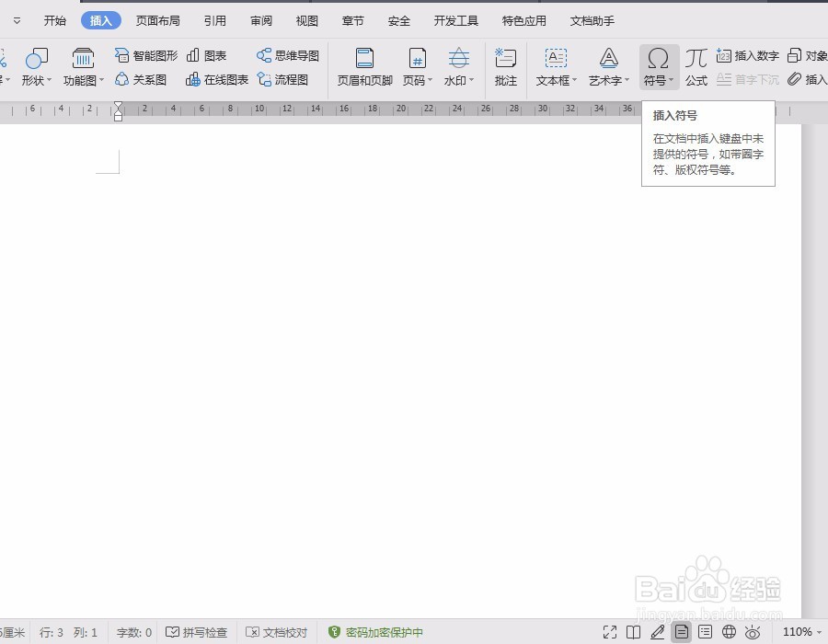Open the 文档助手 menu
The image size is (828, 644).
pos(592,19)
